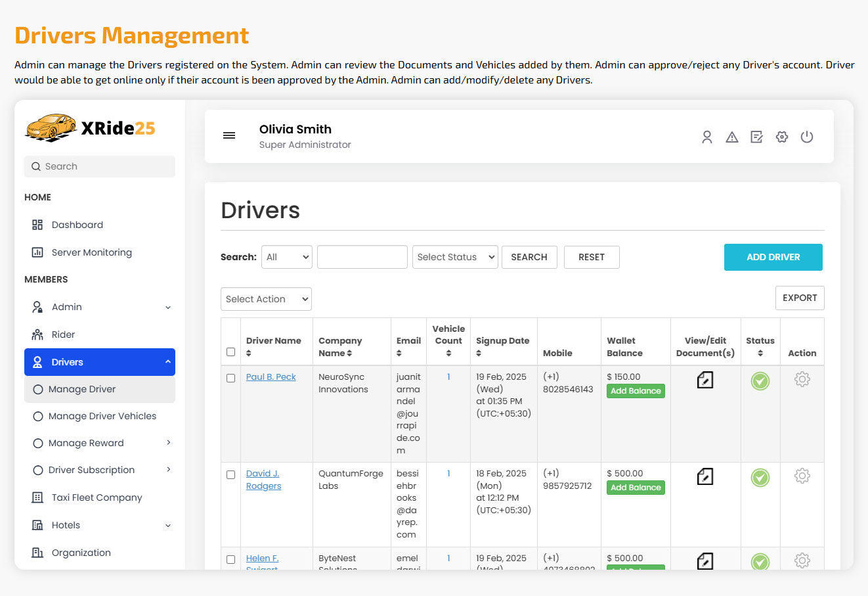Click the Server Monitoring chart icon
868x596 pixels.
tap(37, 252)
